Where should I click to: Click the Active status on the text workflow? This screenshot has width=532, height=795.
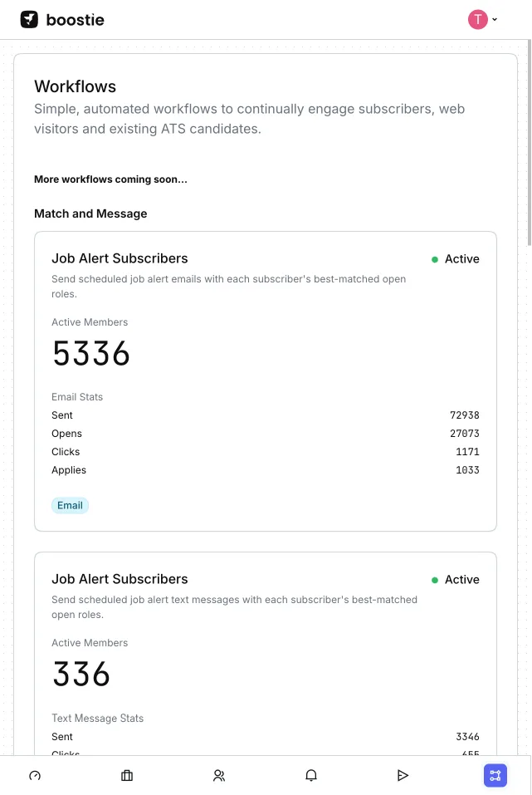[456, 580]
